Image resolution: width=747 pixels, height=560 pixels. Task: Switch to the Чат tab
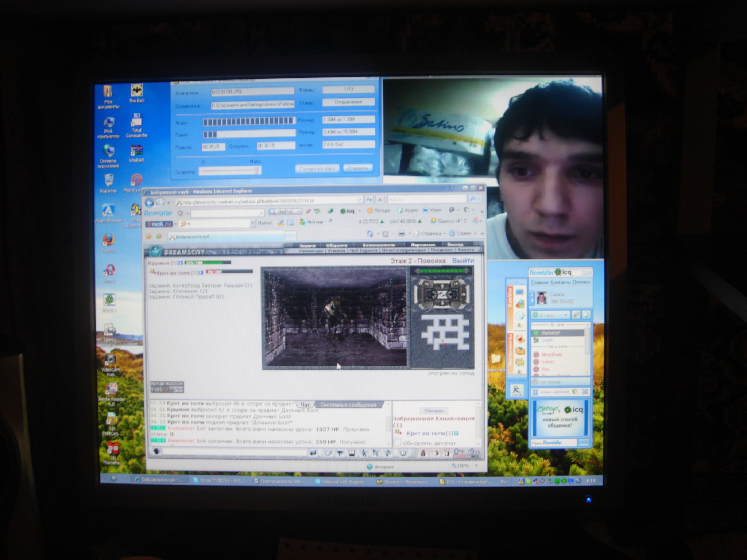305,405
